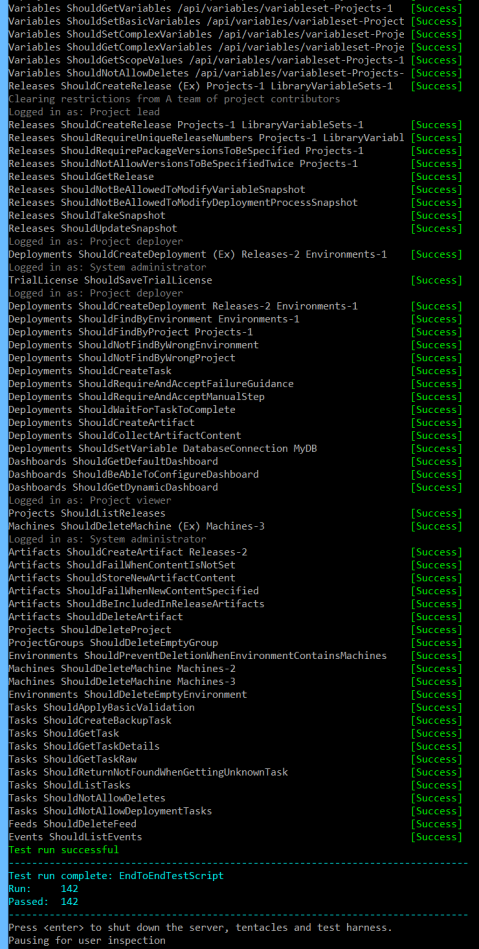
Task: Click the 'Projects ShouldListReleases' line
Action: point(87,513)
